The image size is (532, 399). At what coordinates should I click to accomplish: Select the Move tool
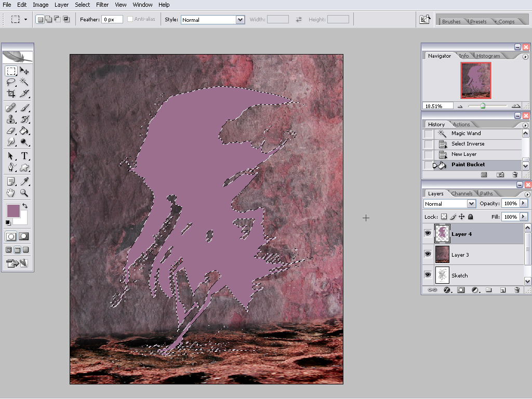click(24, 71)
